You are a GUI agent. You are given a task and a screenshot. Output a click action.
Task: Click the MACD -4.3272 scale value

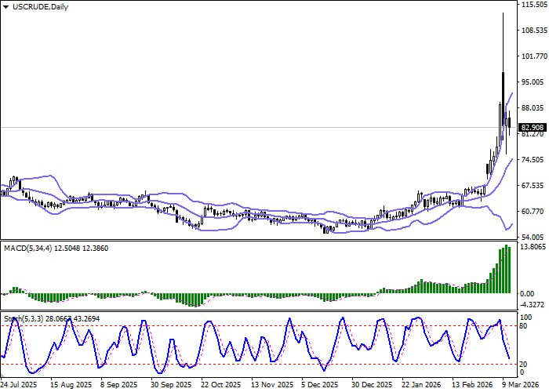tap(532, 304)
